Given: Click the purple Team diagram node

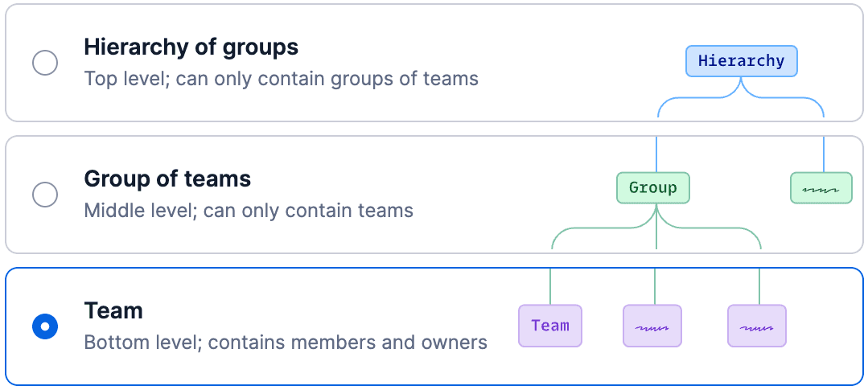Looking at the screenshot, I should point(550,326).
